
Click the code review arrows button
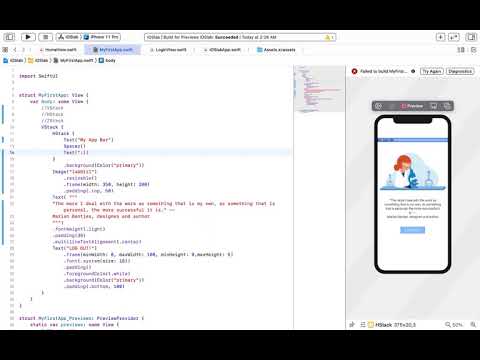point(454,37)
